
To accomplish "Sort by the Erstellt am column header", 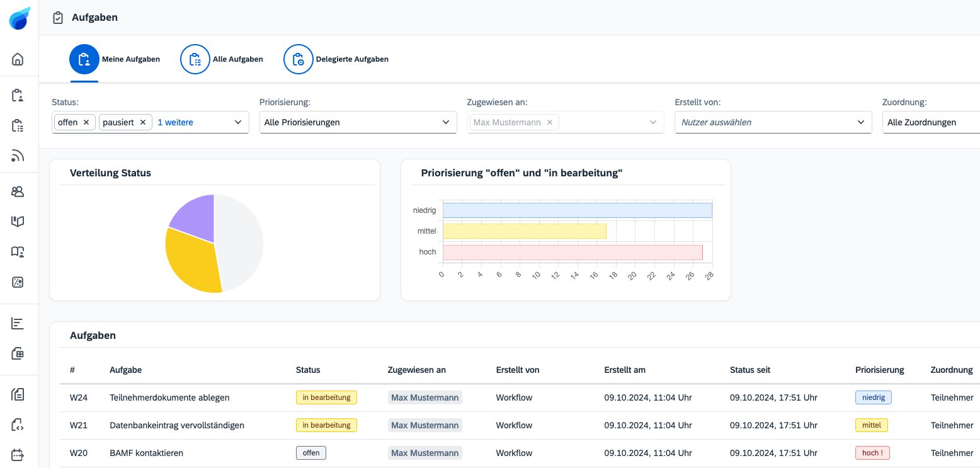I will tap(625, 370).
